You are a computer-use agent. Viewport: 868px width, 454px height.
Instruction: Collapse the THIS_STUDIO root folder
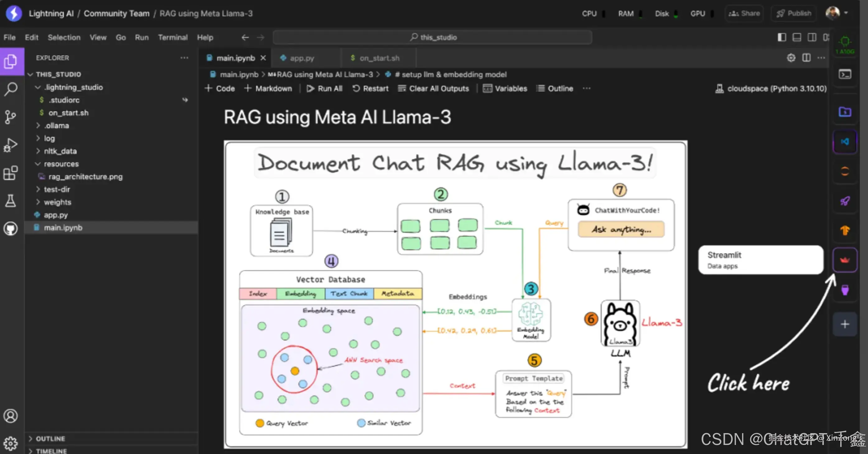coord(30,74)
